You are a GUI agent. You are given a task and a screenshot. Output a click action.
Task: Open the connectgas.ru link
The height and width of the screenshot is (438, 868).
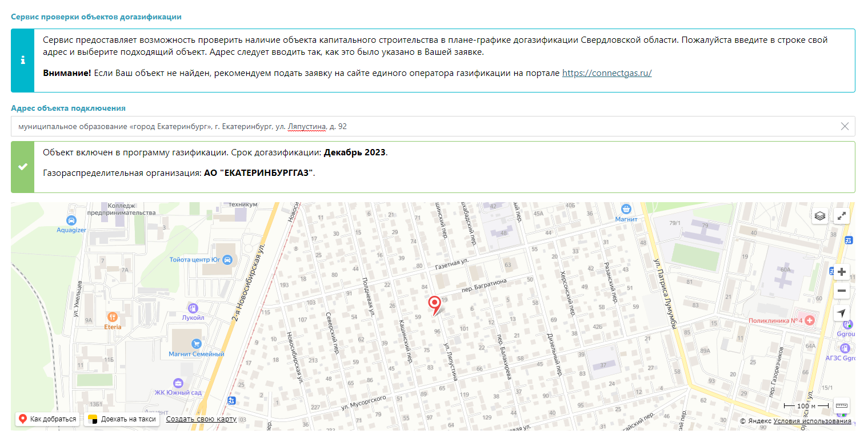606,73
